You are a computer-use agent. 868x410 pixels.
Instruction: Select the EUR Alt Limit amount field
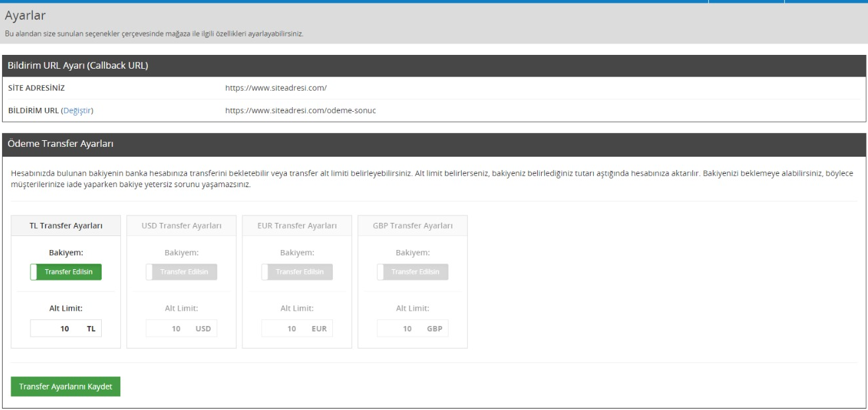[287, 329]
